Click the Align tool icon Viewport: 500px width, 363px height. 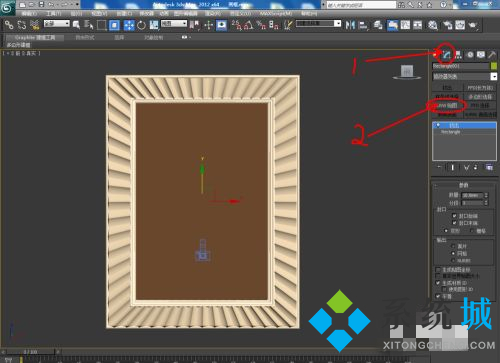click(363, 25)
